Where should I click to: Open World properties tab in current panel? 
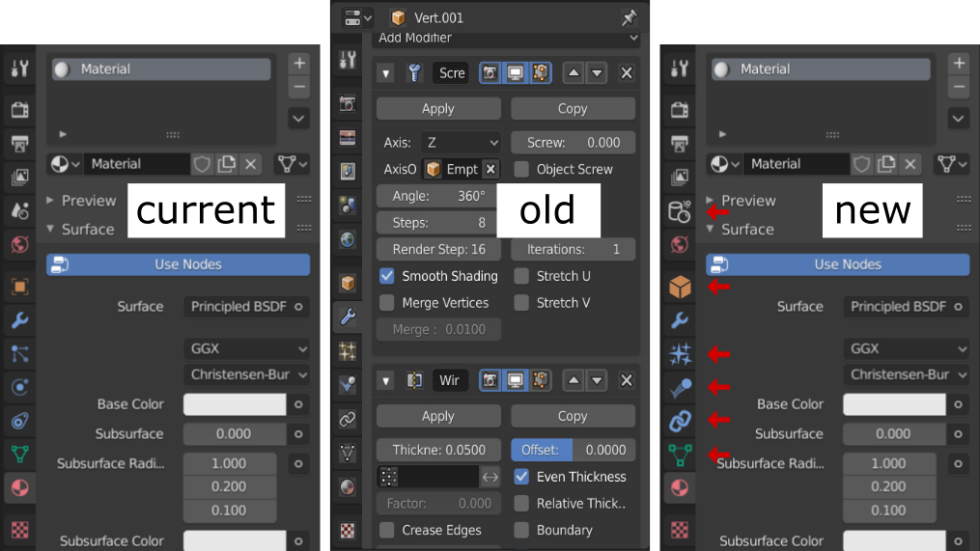point(19,244)
